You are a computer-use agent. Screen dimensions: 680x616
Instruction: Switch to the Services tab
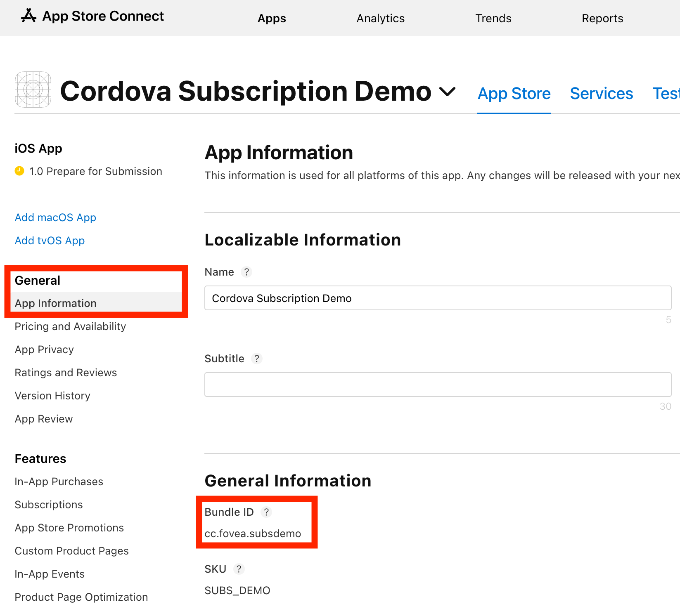[x=601, y=94]
